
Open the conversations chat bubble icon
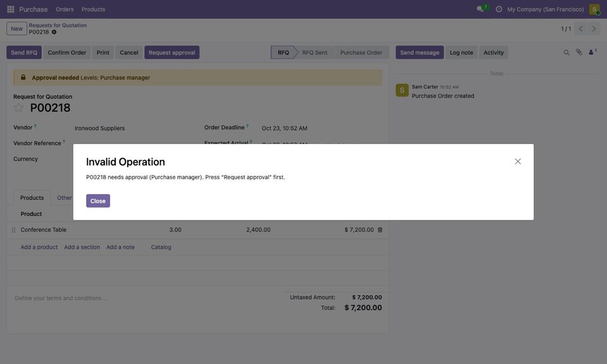pyautogui.click(x=481, y=9)
